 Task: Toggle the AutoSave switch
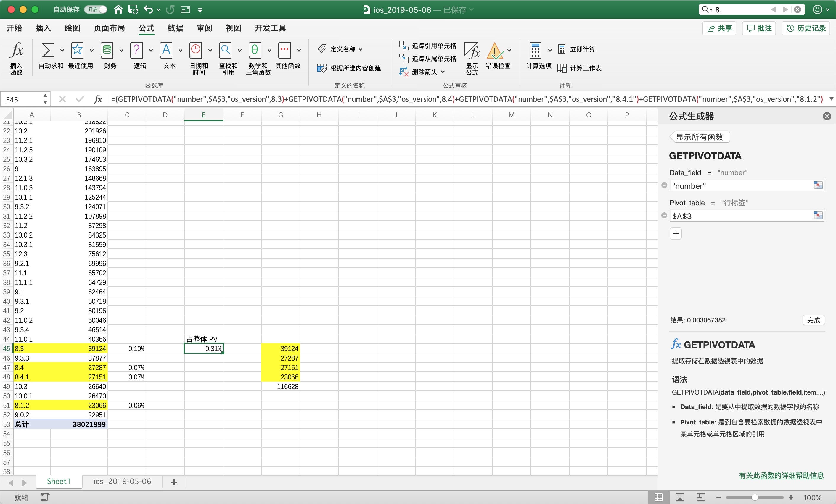coord(95,9)
